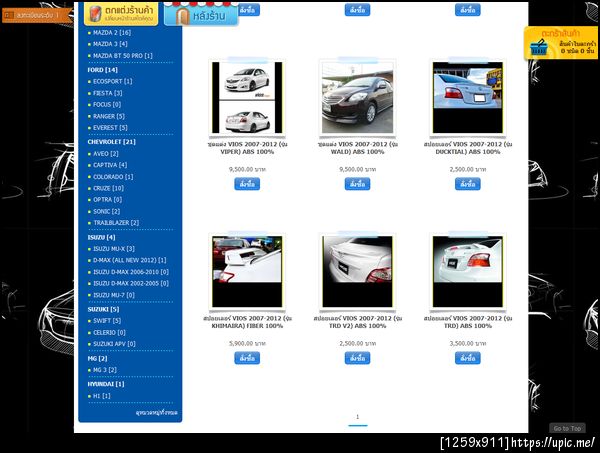Click the VIOS DUCKTIAL ABS product title
The width and height of the screenshot is (600, 453).
468,148
